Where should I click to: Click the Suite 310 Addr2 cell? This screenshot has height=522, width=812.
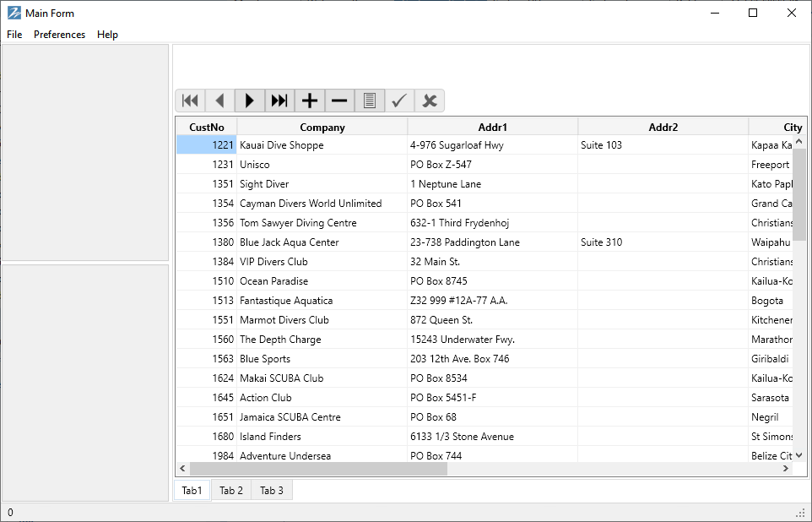point(663,242)
